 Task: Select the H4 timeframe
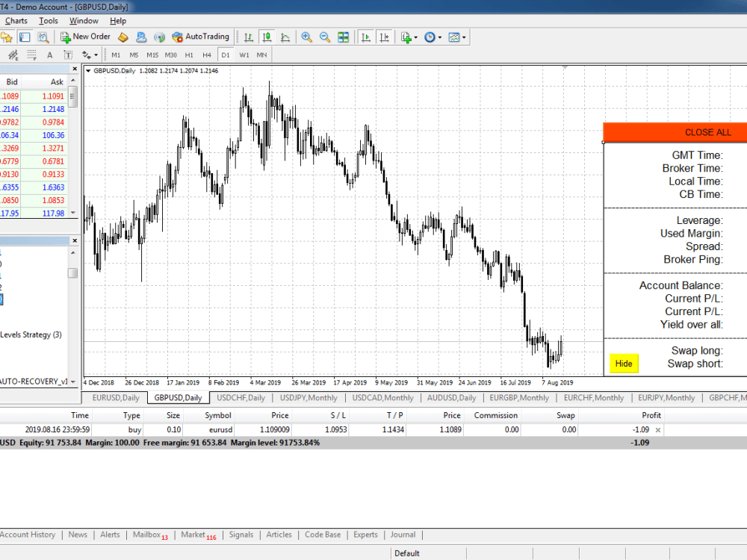click(207, 55)
